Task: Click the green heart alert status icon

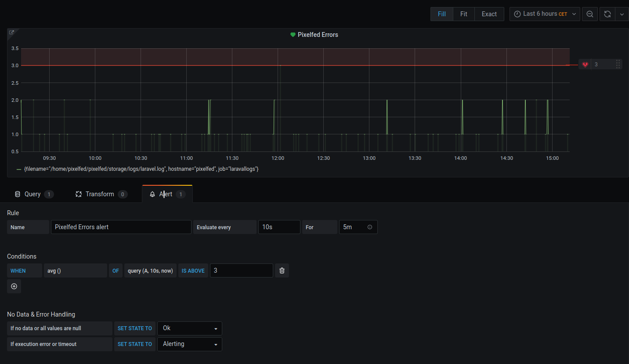Action: click(x=293, y=35)
